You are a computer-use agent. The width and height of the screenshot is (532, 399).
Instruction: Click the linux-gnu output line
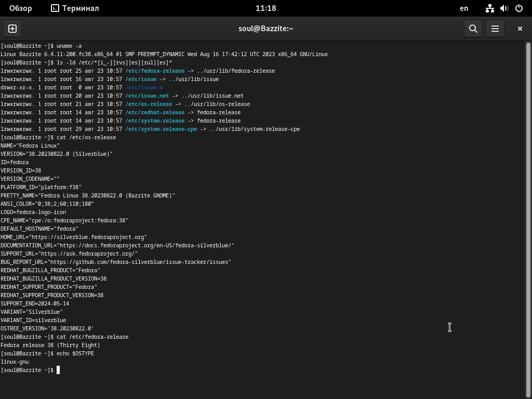(x=15, y=362)
